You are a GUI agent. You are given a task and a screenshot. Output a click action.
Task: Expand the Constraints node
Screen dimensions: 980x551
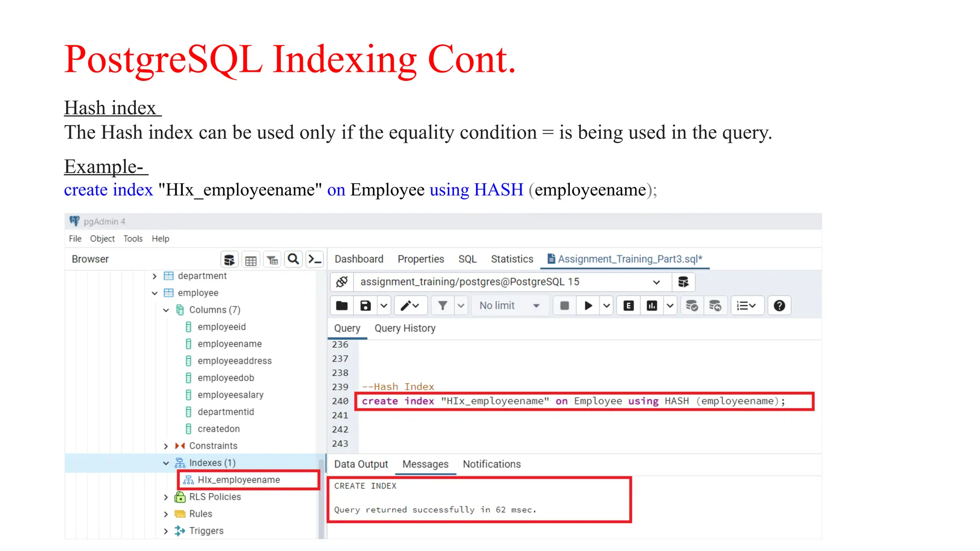(x=166, y=446)
